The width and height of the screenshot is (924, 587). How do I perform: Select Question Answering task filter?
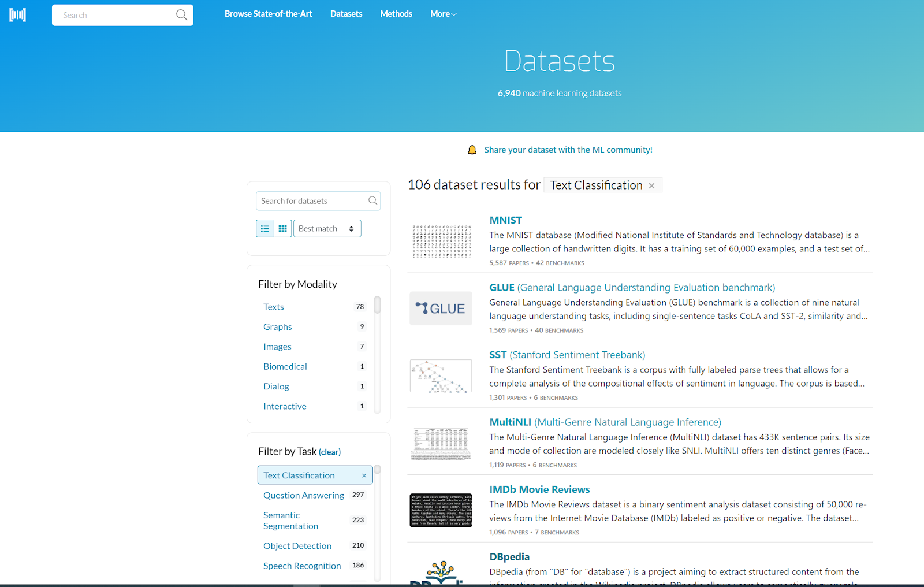304,495
